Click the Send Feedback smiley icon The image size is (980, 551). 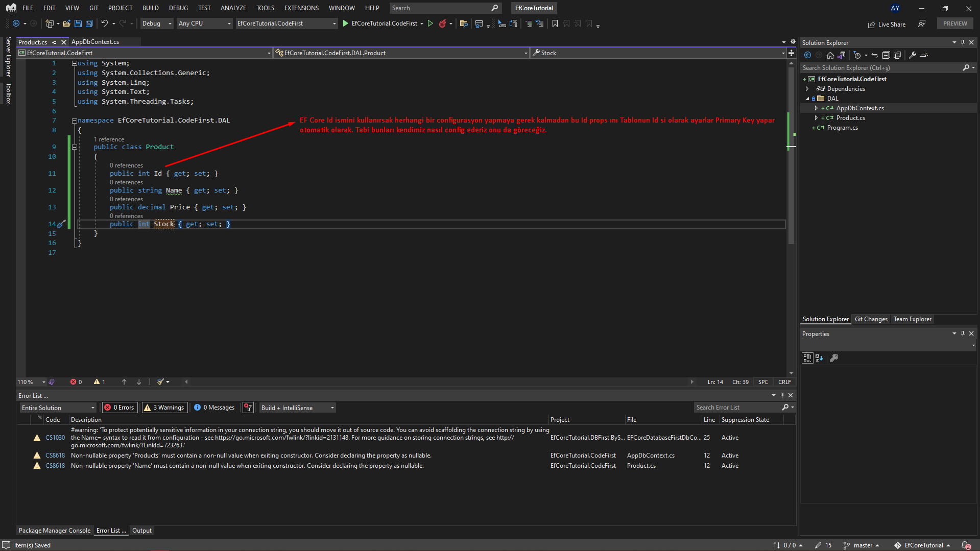(x=922, y=24)
